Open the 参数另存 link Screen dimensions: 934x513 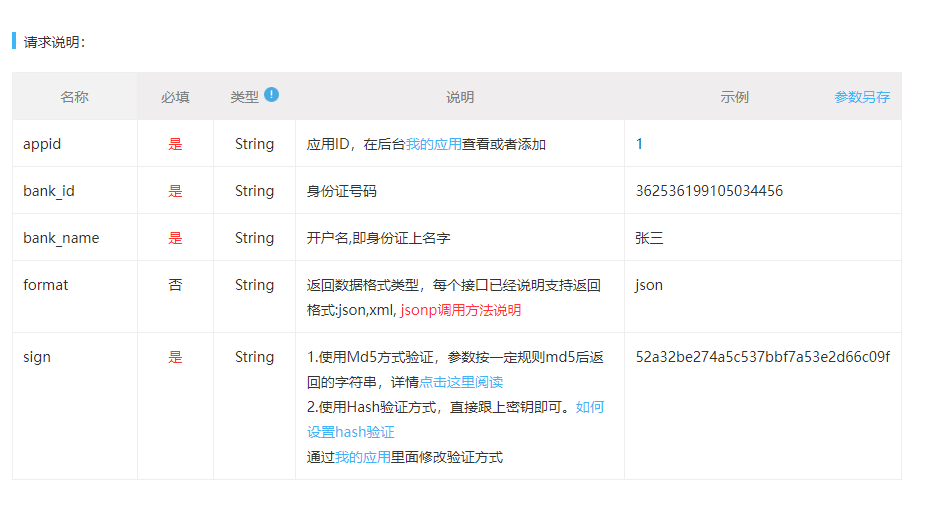click(x=862, y=97)
